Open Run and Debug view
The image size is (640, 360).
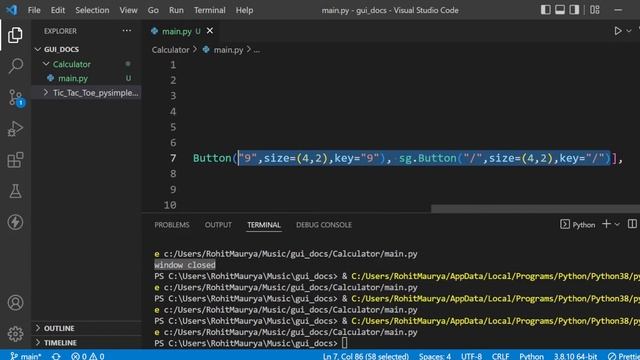pyautogui.click(x=15, y=129)
